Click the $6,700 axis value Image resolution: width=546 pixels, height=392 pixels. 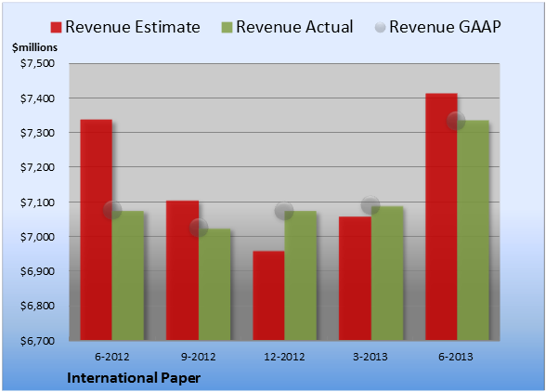click(37, 341)
